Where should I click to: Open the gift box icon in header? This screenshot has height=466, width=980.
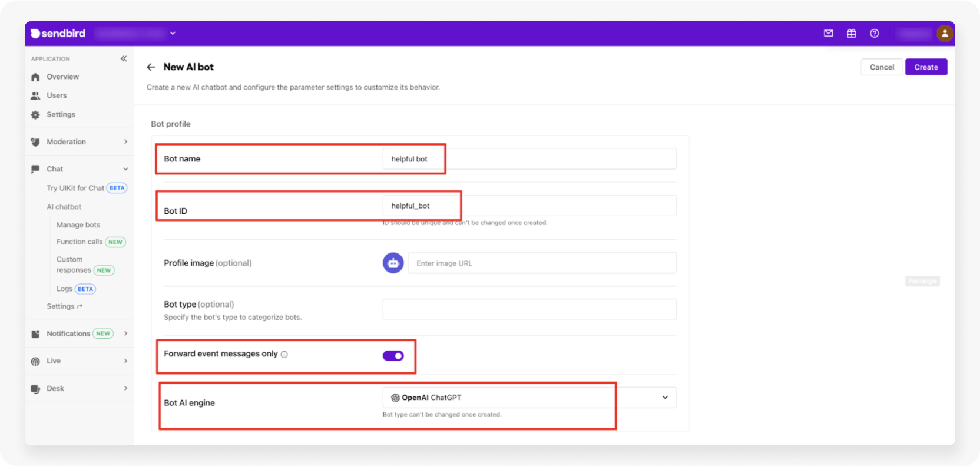pos(851,34)
